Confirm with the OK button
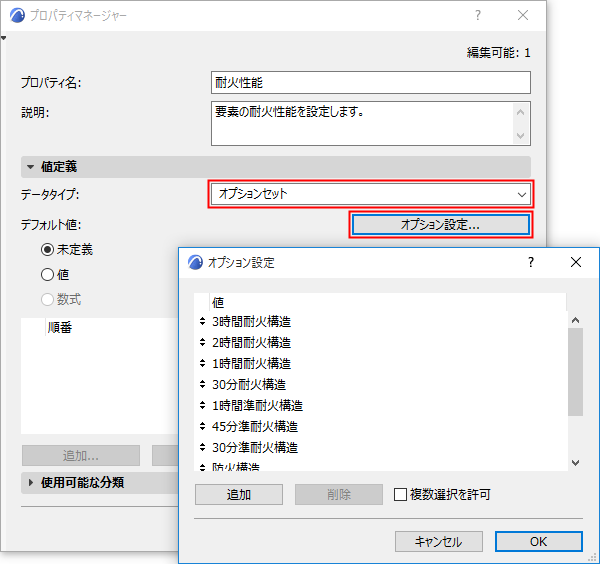Image resolution: width=600 pixels, height=564 pixels. (x=539, y=541)
